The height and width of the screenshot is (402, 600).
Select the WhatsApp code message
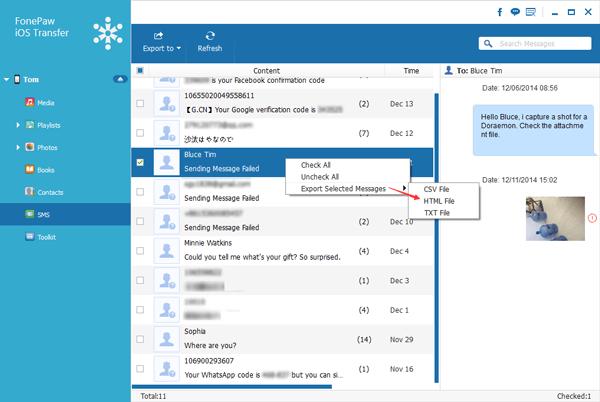pyautogui.click(x=264, y=375)
